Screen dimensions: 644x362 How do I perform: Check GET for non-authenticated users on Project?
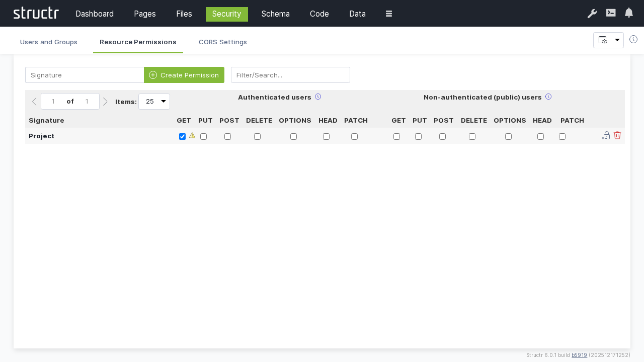396,136
